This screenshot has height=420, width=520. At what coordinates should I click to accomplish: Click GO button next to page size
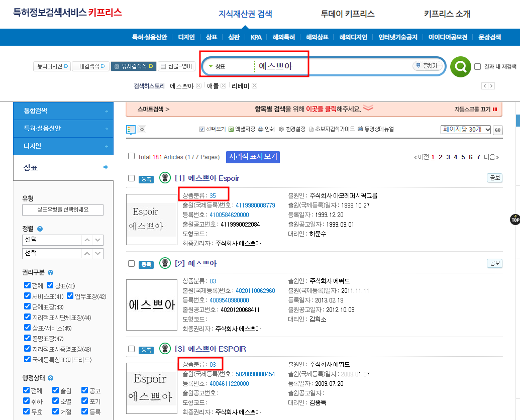click(x=498, y=130)
